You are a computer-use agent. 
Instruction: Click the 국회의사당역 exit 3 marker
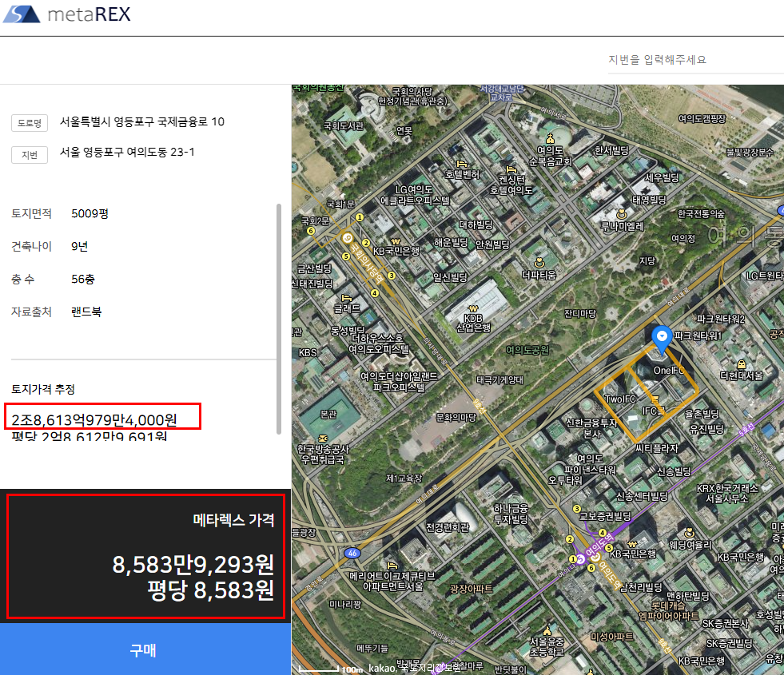(392, 276)
